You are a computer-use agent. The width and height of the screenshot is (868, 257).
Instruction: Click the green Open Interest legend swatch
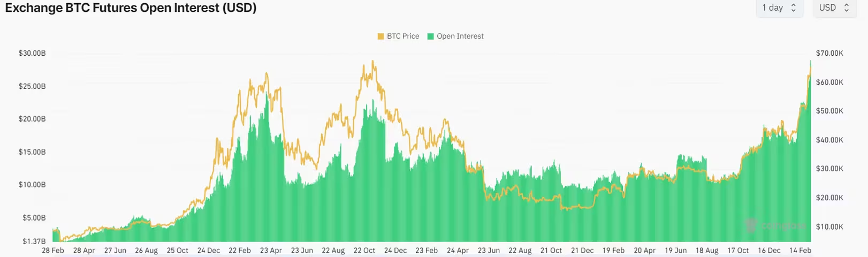pos(430,36)
